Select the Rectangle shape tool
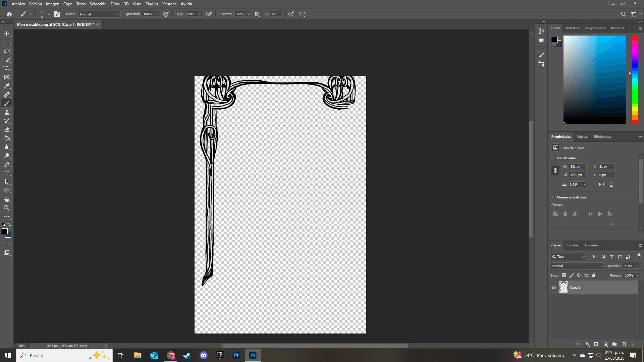644x362 pixels. [x=7, y=190]
